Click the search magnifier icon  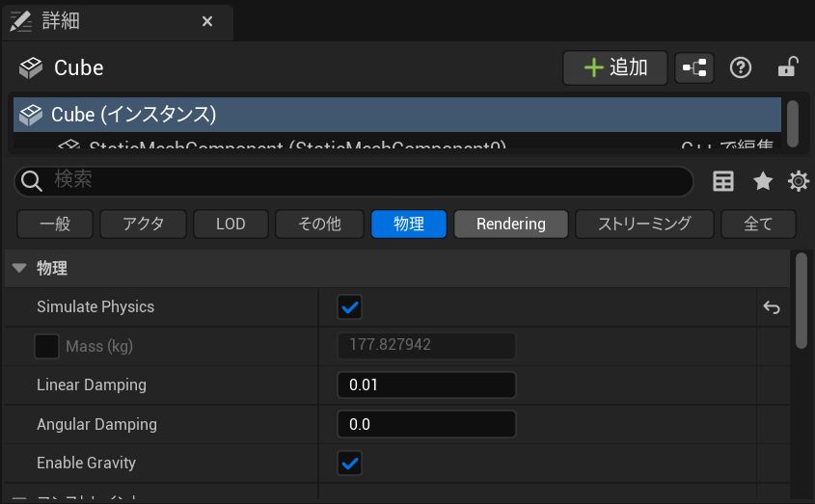[x=32, y=181]
